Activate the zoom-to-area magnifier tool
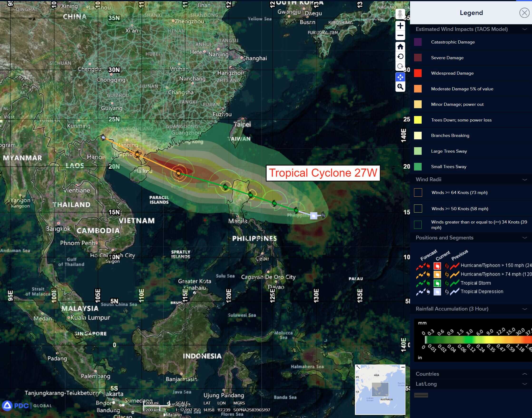Viewport: 532px width, 418px height. coord(400,87)
